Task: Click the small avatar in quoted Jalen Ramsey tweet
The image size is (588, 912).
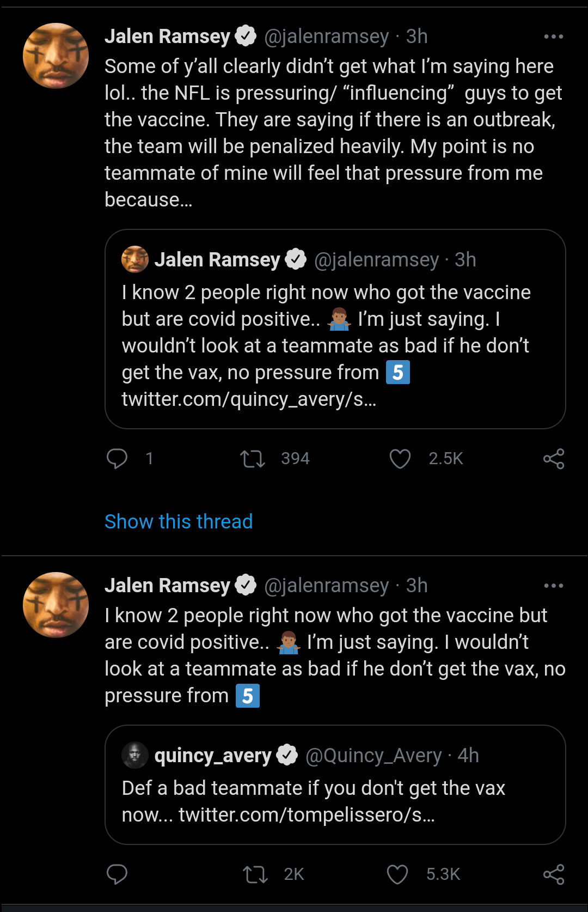Action: click(x=134, y=259)
